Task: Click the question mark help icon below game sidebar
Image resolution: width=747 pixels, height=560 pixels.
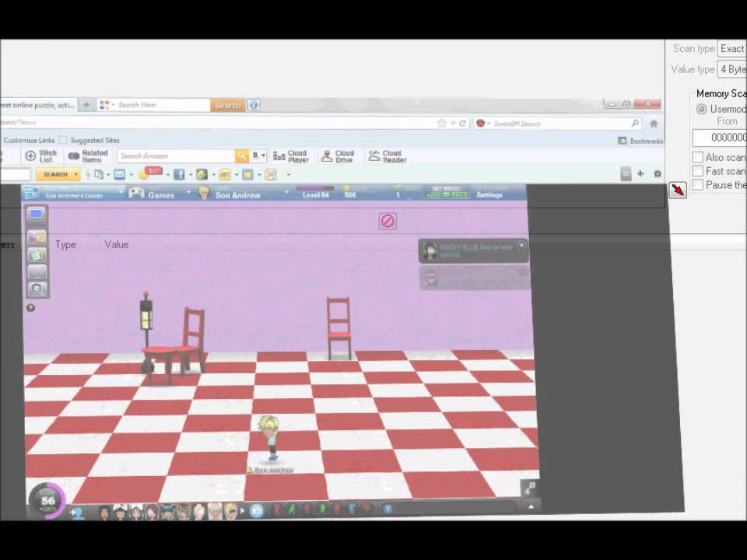Action: click(x=31, y=308)
